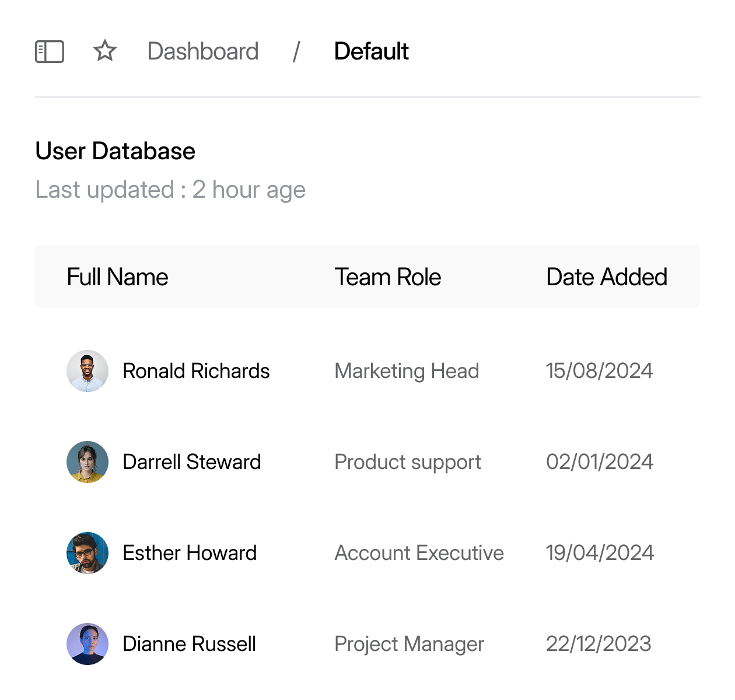Click the Account Executive role text
This screenshot has height=700, width=735.
click(x=419, y=553)
